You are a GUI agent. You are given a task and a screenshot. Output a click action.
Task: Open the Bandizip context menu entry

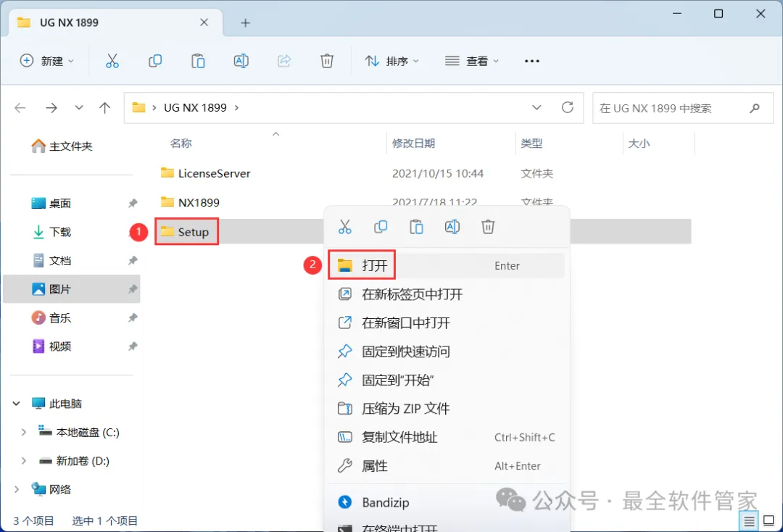(447, 502)
